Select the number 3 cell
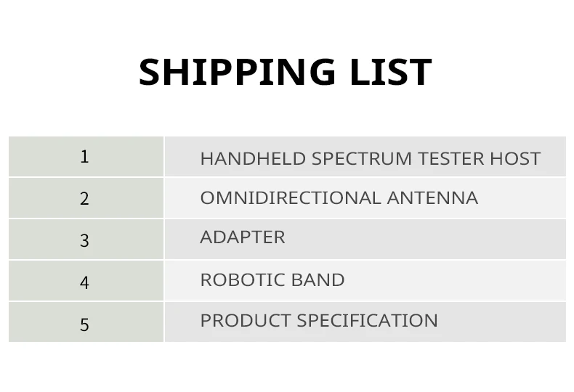Screen dimensions: 574x392 (x=85, y=240)
